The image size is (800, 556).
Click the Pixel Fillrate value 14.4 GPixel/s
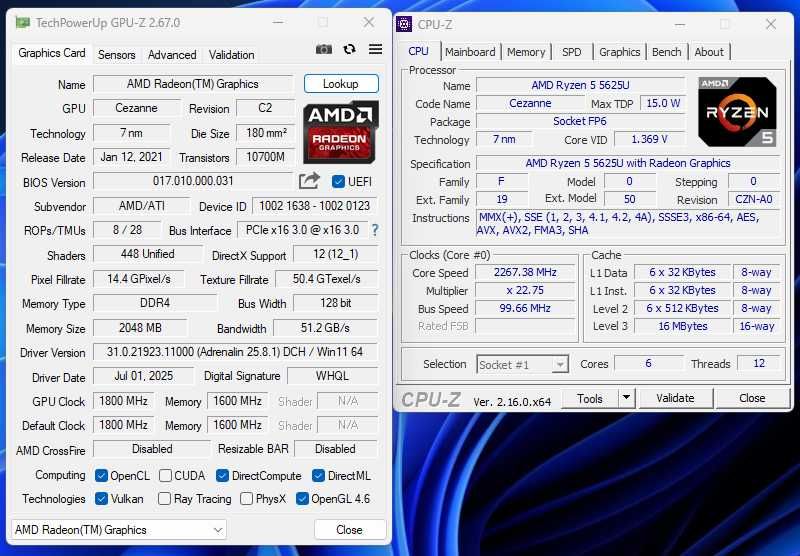(x=139, y=279)
